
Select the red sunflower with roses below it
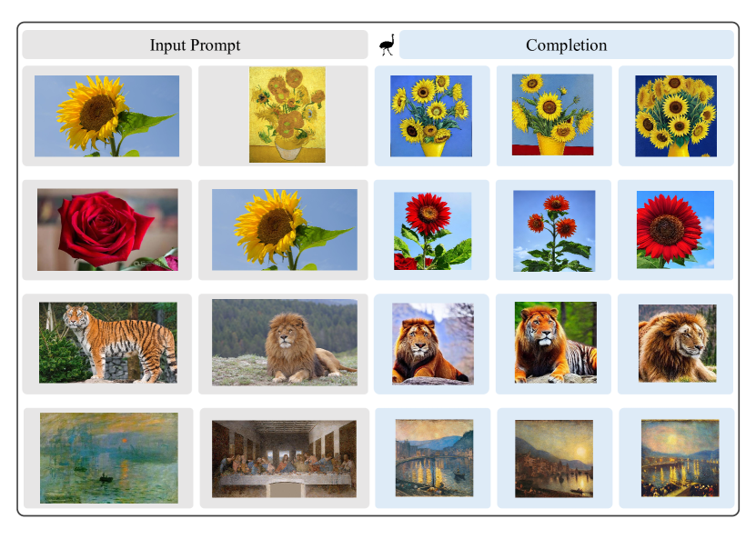click(x=432, y=231)
